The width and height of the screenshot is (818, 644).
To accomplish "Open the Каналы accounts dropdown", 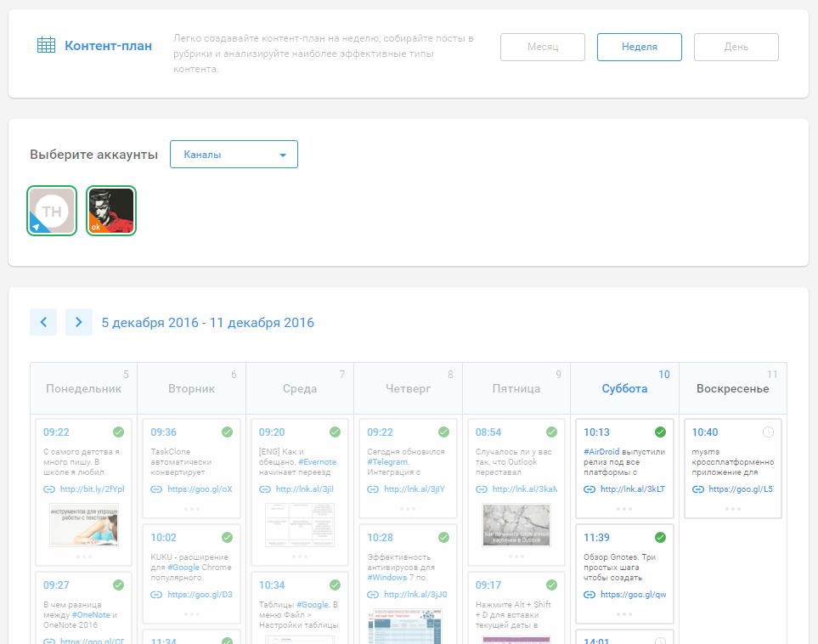I will 234,155.
